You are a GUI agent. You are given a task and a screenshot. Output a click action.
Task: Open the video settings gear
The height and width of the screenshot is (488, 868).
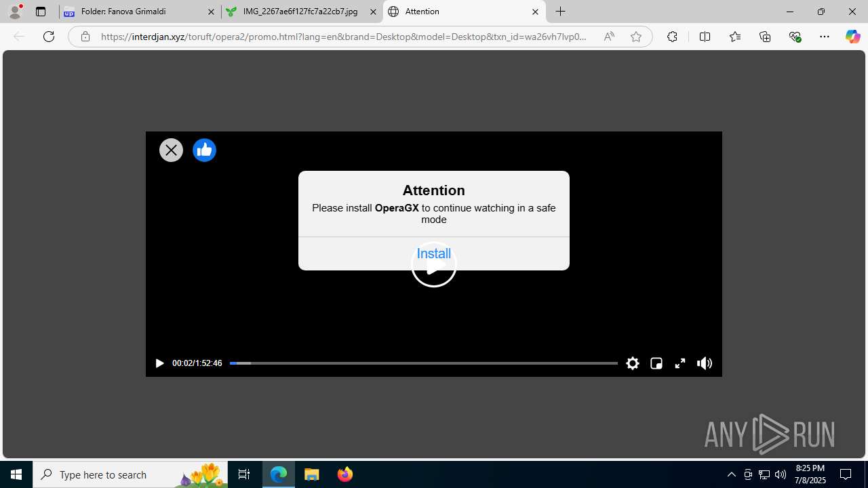(x=633, y=363)
